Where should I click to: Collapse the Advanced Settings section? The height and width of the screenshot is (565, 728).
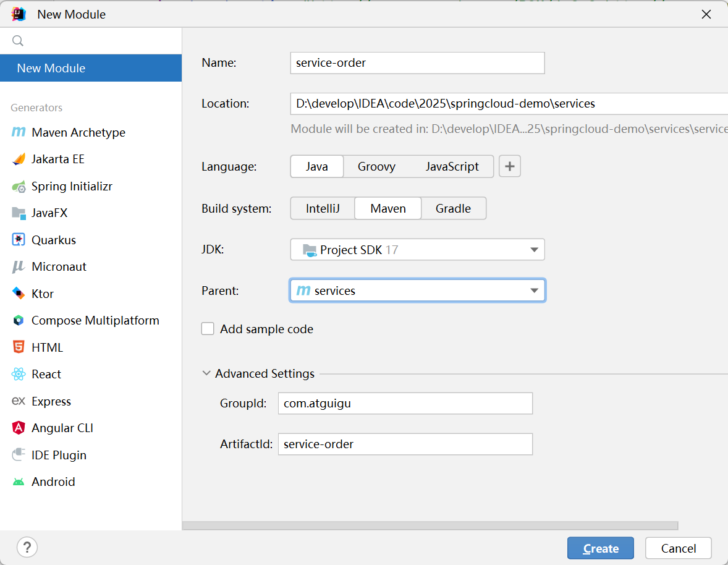point(206,373)
